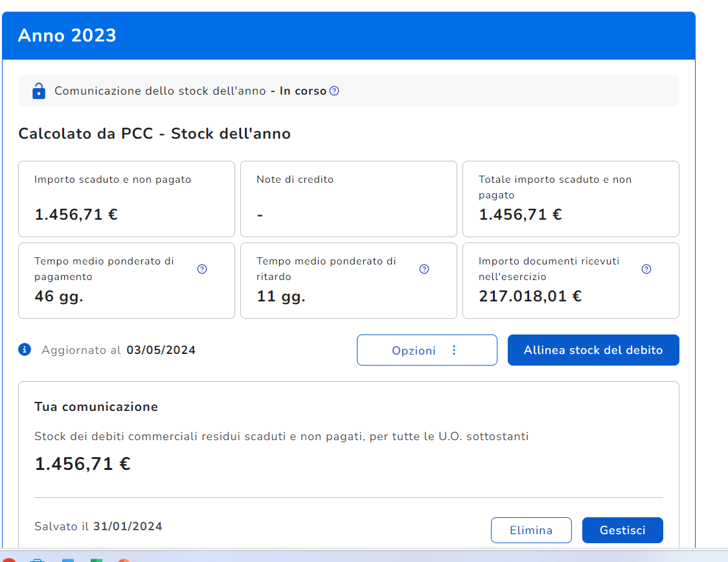The height and width of the screenshot is (562, 728).
Task: Click the amount under Tua comunicazione
Action: click(82, 464)
